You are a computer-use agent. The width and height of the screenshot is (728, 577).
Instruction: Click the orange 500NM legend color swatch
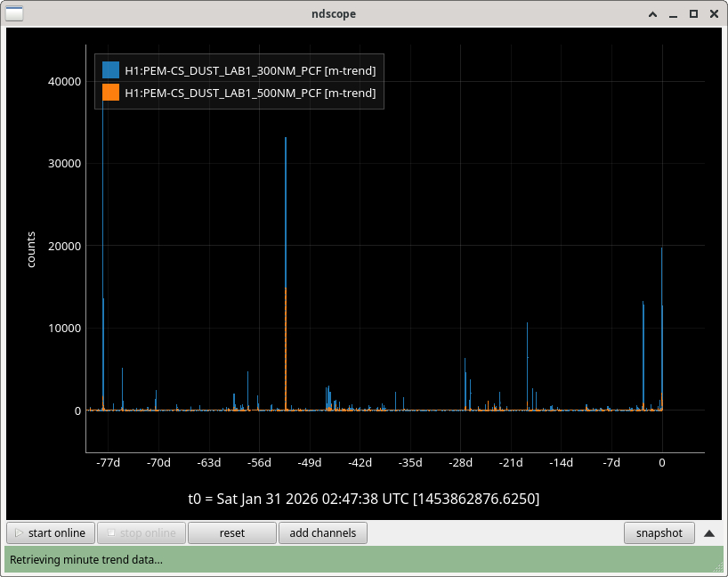pos(111,93)
